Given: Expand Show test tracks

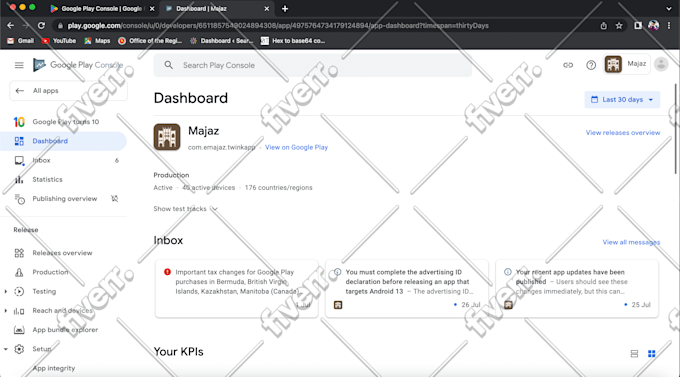Looking at the screenshot, I should [185, 209].
